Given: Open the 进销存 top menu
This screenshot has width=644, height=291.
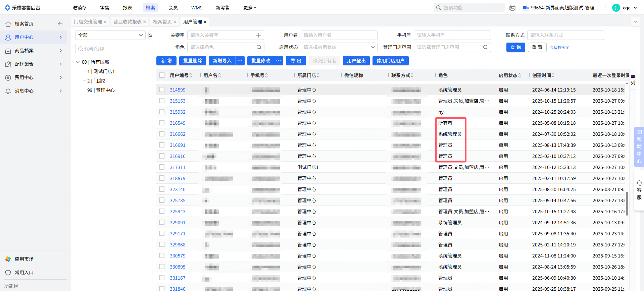Looking at the screenshot, I should (80, 8).
